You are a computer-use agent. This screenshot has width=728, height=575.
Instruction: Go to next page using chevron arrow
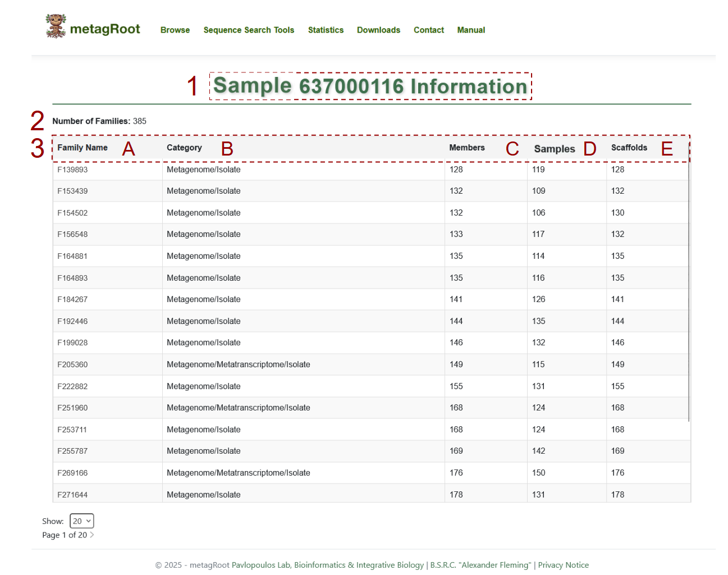(92, 535)
